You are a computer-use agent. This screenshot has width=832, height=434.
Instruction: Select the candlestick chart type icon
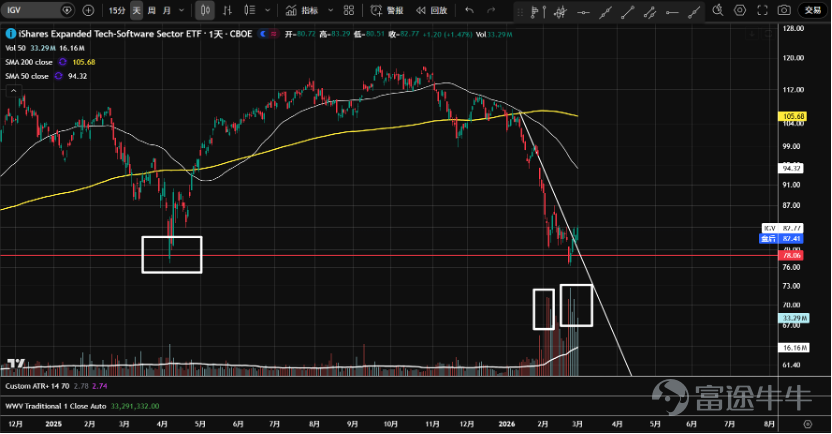point(205,10)
